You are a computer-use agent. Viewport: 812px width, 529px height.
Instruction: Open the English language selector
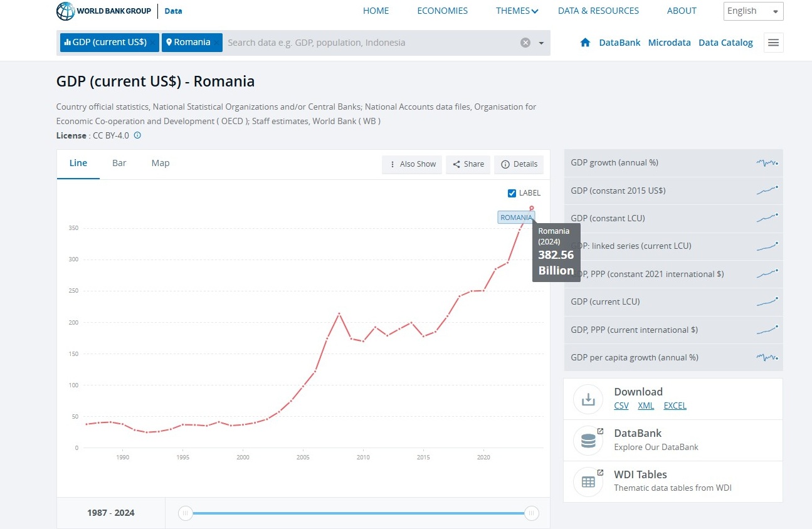point(753,11)
